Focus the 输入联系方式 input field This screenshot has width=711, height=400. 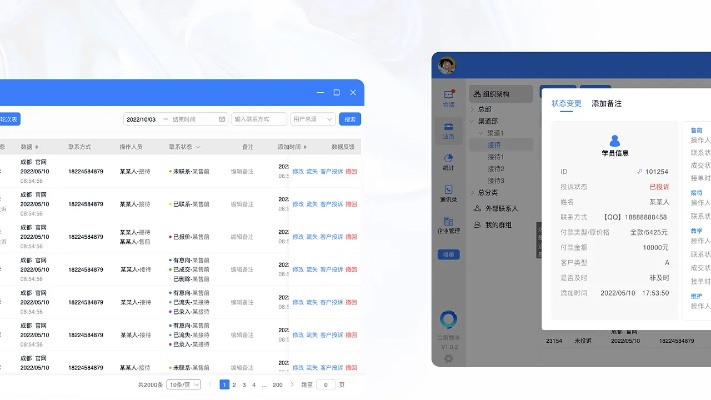[259, 119]
